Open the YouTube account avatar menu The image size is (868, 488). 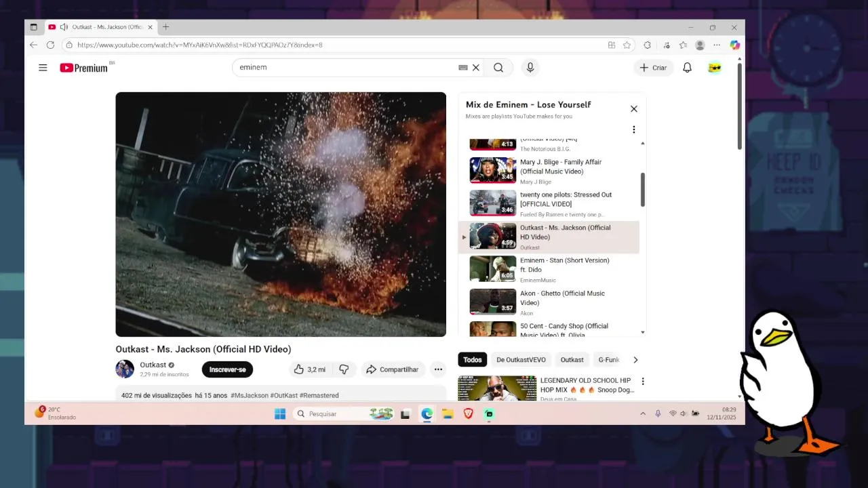[x=714, y=68]
